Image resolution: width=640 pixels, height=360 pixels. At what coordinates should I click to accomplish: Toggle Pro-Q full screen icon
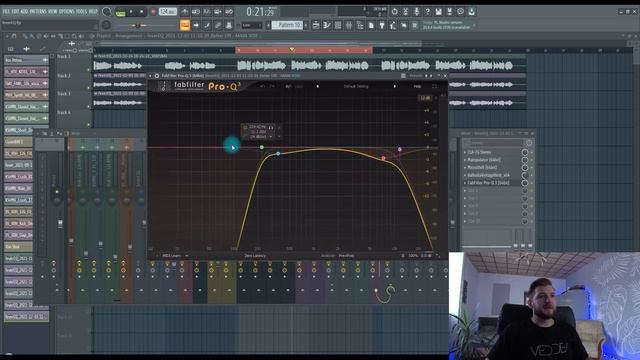434,87
